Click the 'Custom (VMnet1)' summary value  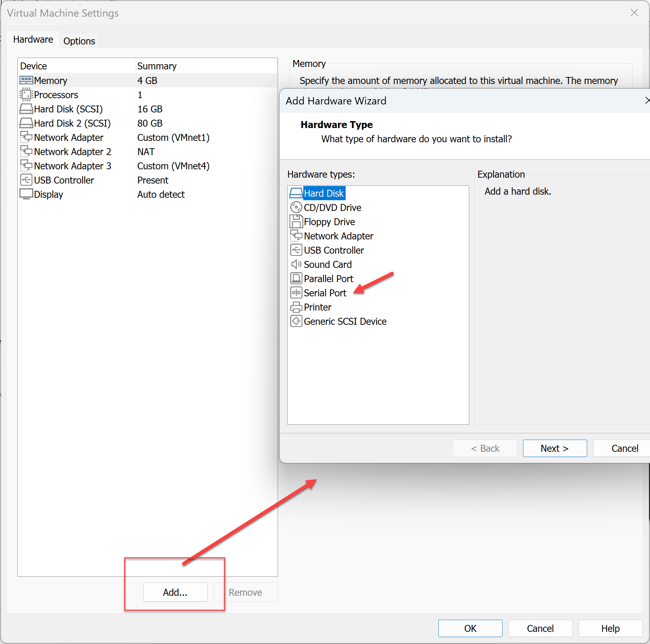coord(174,137)
